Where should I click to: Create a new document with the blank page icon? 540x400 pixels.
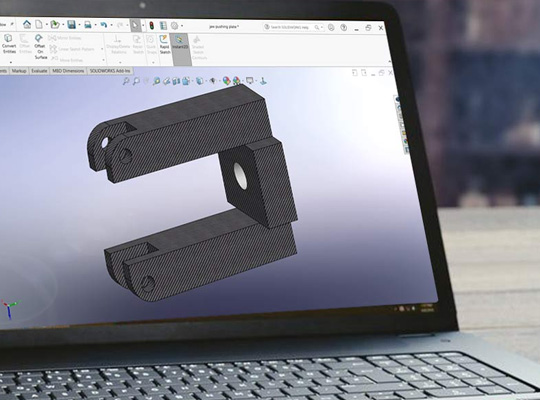point(40,24)
